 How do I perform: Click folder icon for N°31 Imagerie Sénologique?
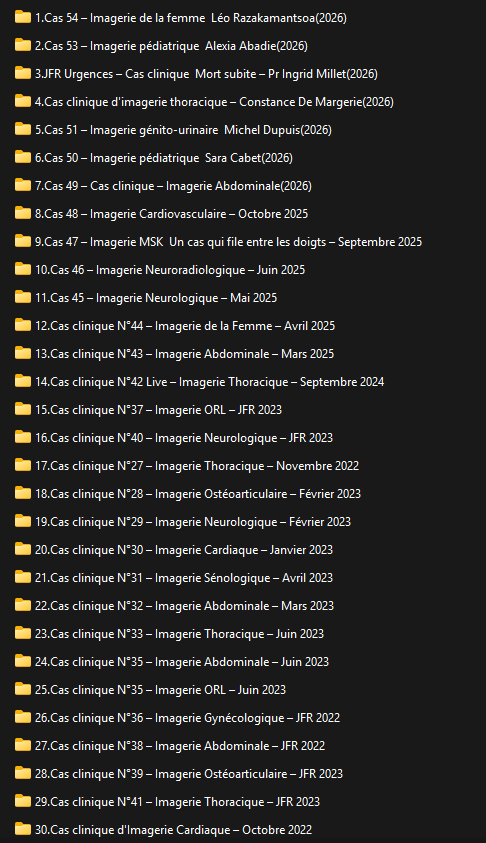pyautogui.click(x=23, y=577)
